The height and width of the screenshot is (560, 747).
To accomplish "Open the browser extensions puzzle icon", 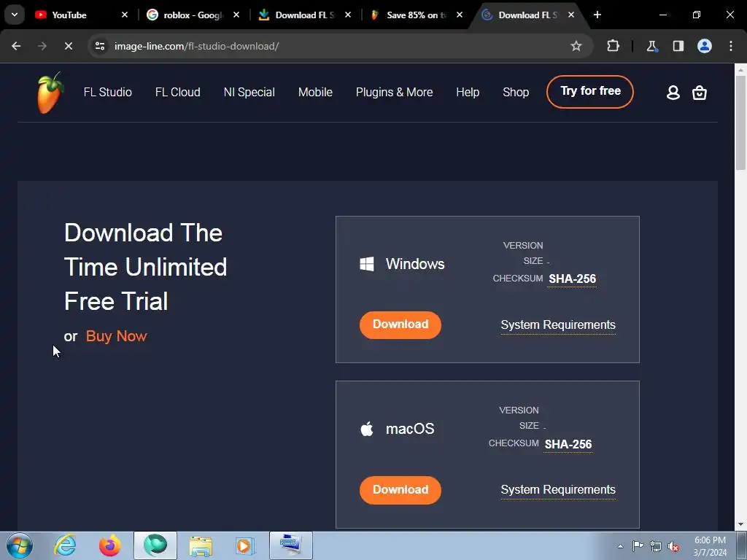I will click(613, 46).
